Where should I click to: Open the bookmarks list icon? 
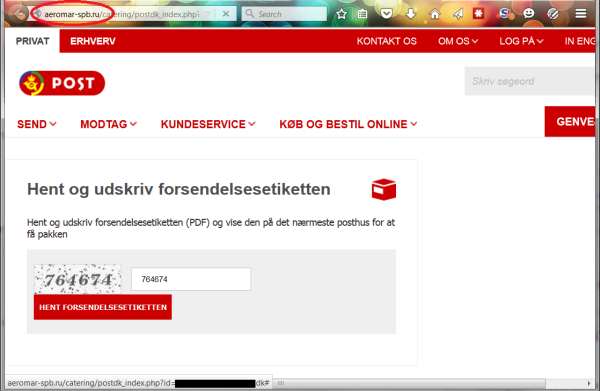[x=362, y=14]
